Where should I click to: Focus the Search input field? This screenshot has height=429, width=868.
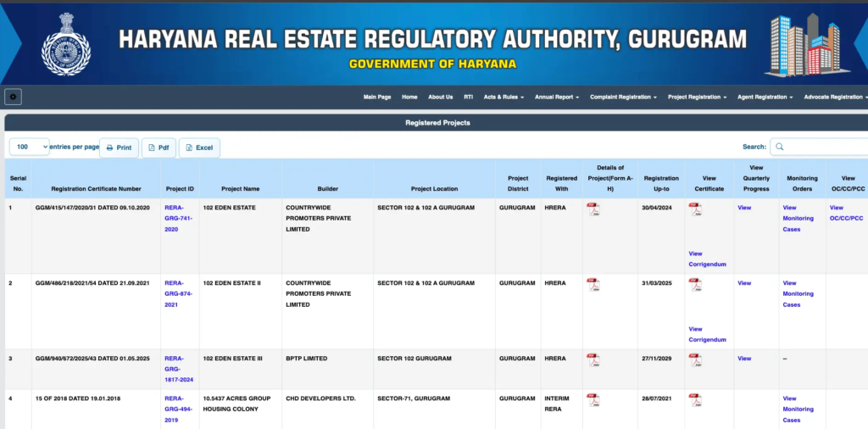820,147
